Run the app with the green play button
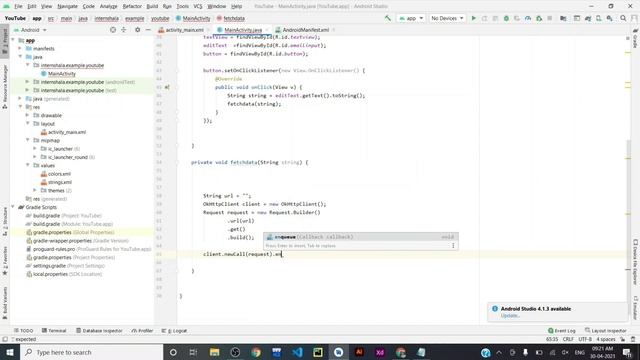Screen dimensions: 640x360 point(473,18)
